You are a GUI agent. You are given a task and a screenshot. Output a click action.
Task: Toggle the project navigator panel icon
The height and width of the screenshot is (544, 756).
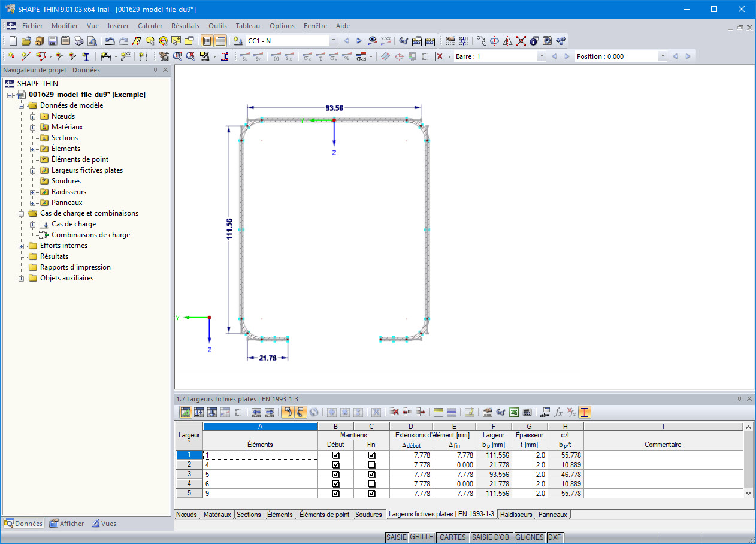pyautogui.click(x=207, y=41)
